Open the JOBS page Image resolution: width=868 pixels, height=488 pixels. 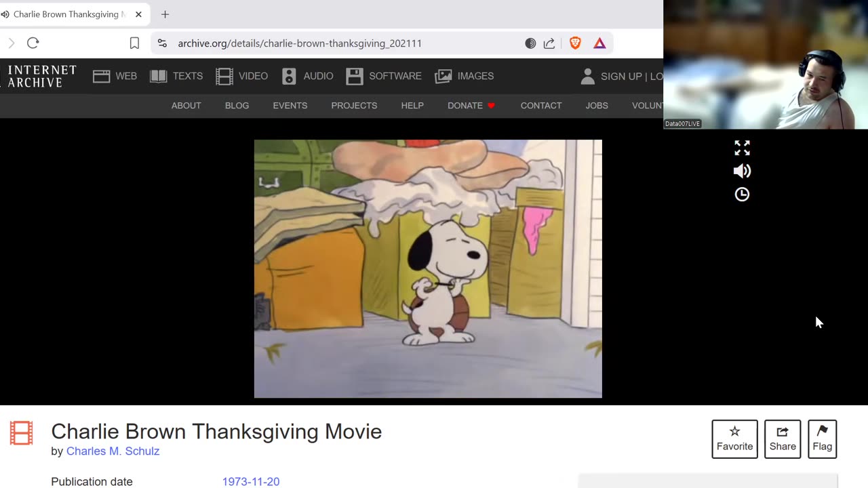pyautogui.click(x=597, y=106)
